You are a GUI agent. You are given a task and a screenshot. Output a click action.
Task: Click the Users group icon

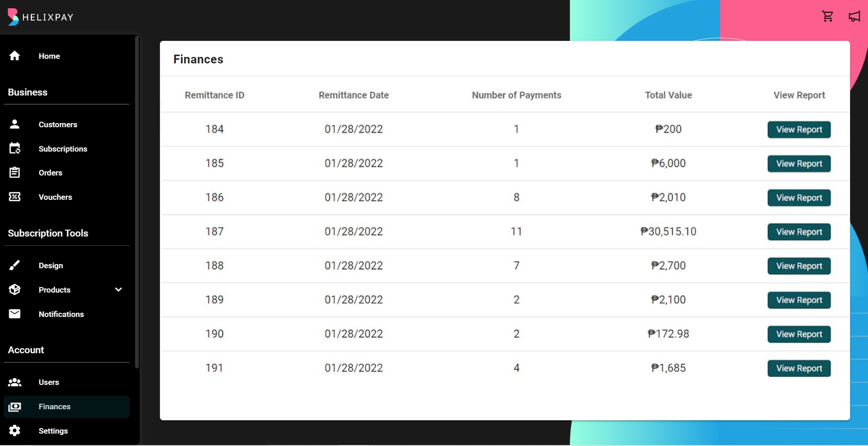click(x=15, y=382)
